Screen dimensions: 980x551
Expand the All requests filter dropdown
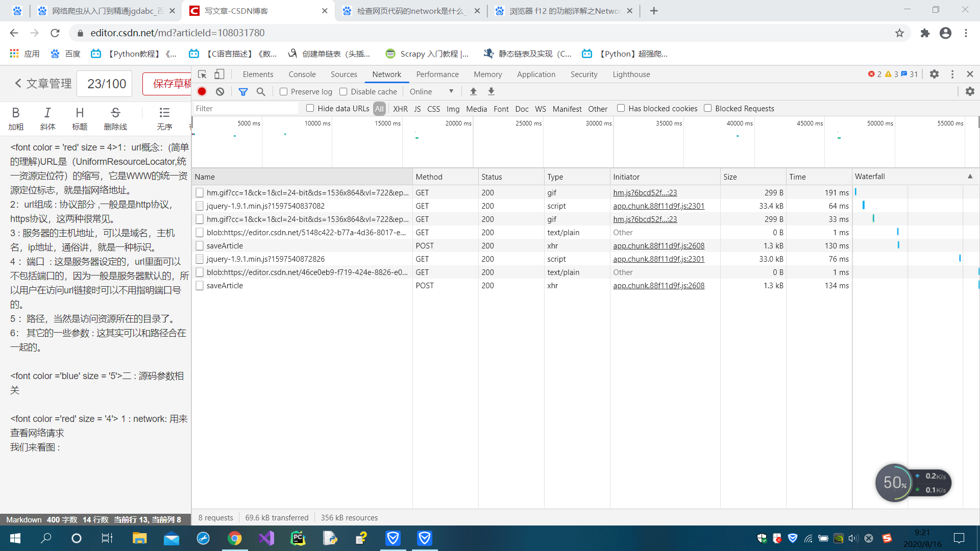click(379, 108)
